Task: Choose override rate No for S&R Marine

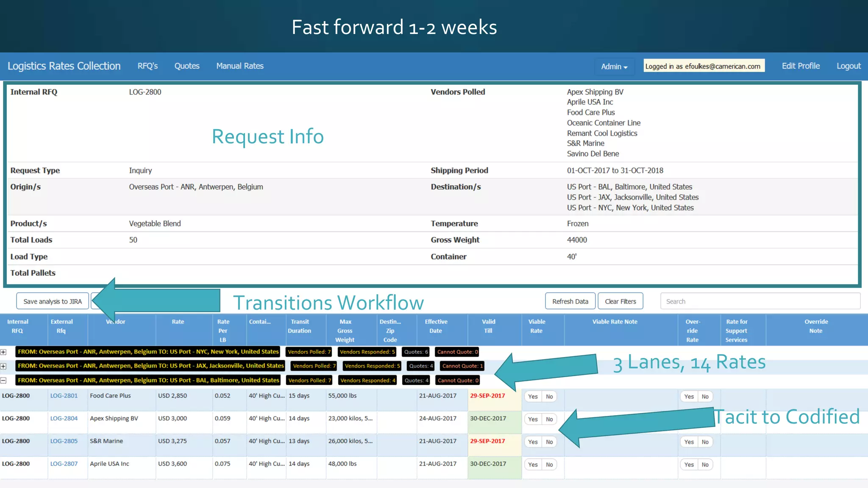Action: pos(705,442)
